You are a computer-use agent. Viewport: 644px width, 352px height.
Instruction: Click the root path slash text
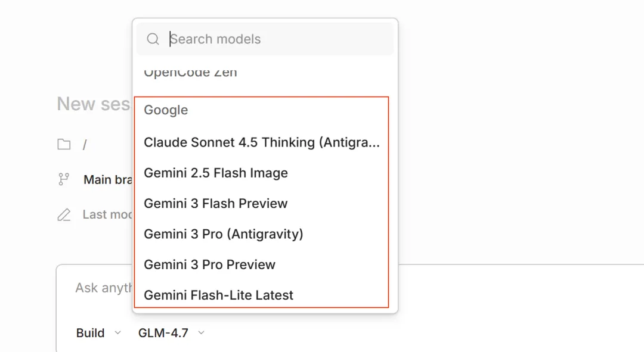click(x=85, y=145)
